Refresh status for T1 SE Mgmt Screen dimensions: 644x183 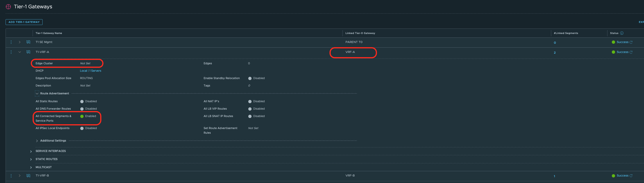631,42
